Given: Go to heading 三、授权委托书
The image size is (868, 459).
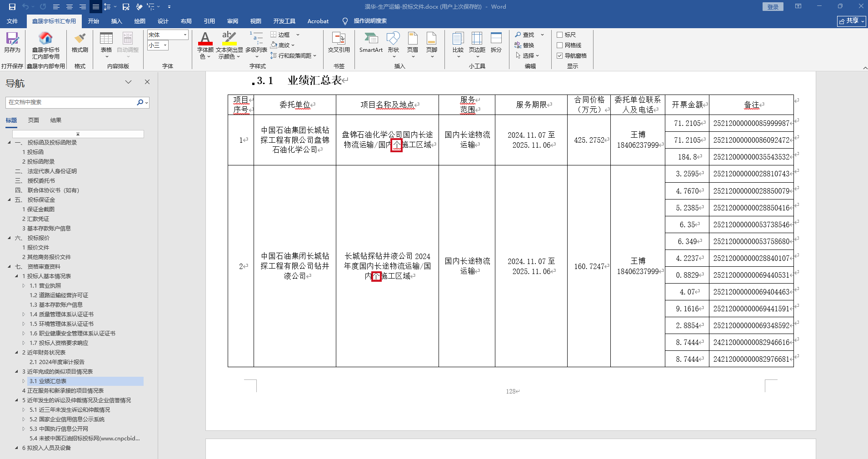Looking at the screenshot, I should tap(35, 181).
